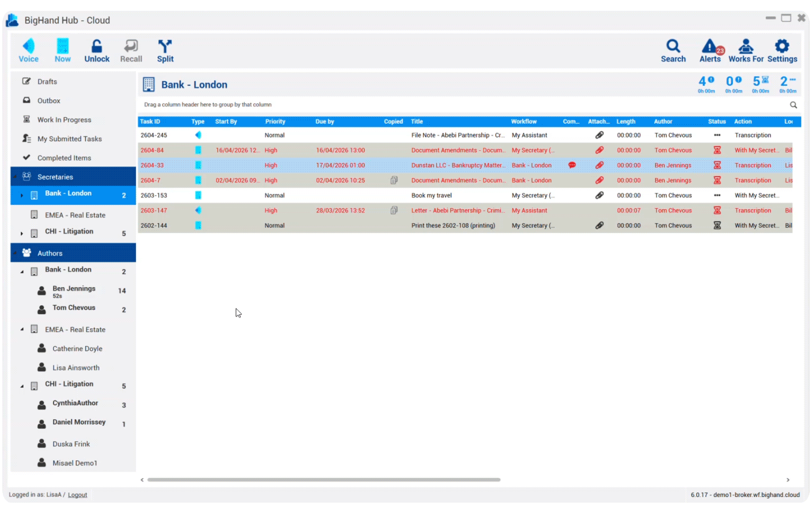Screen dimensions: 812x519
Task: Select EMEA - Real Estate under Secretaries
Action: pos(75,215)
